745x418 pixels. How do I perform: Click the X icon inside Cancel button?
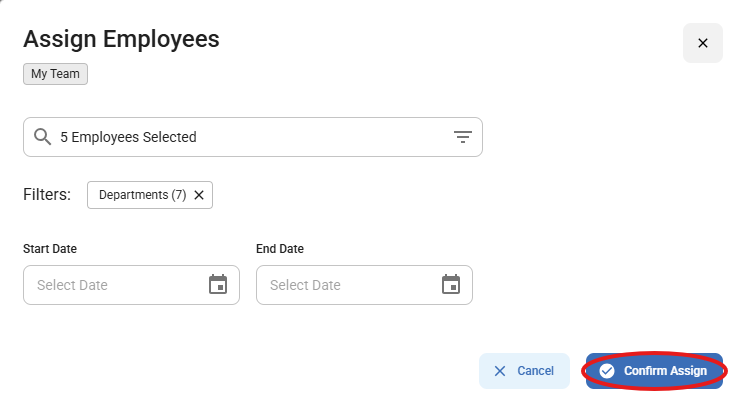pyautogui.click(x=500, y=371)
